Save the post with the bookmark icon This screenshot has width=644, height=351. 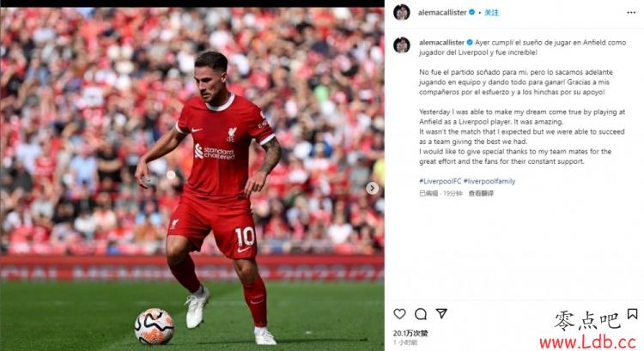(x=632, y=314)
